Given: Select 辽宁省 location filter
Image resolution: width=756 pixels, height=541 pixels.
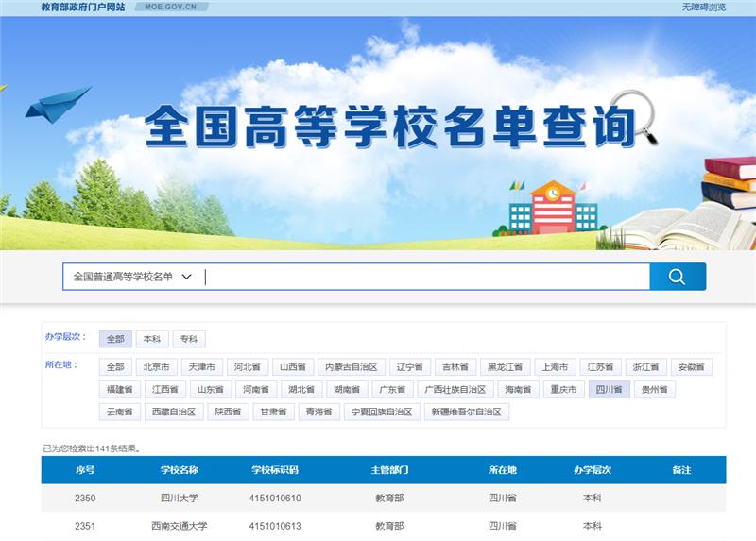Looking at the screenshot, I should (410, 367).
